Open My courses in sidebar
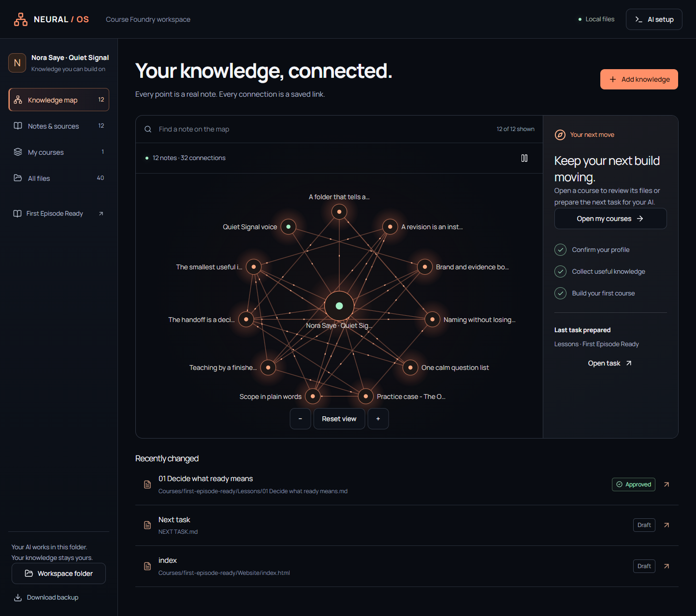Screen dimensions: 696x616 (x=59, y=152)
